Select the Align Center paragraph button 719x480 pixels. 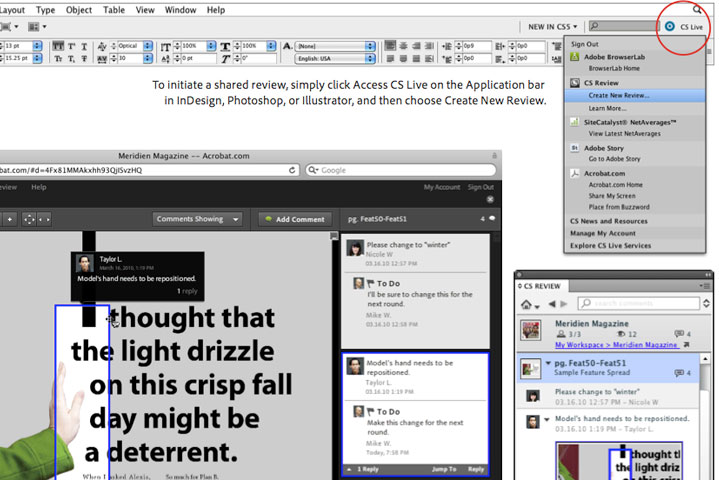(x=404, y=45)
